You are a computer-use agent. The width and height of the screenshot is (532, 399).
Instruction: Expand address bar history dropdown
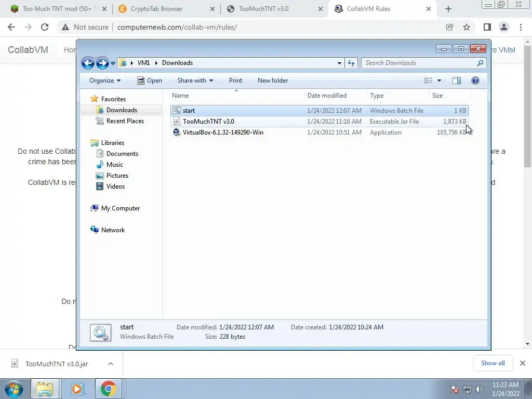coord(339,63)
